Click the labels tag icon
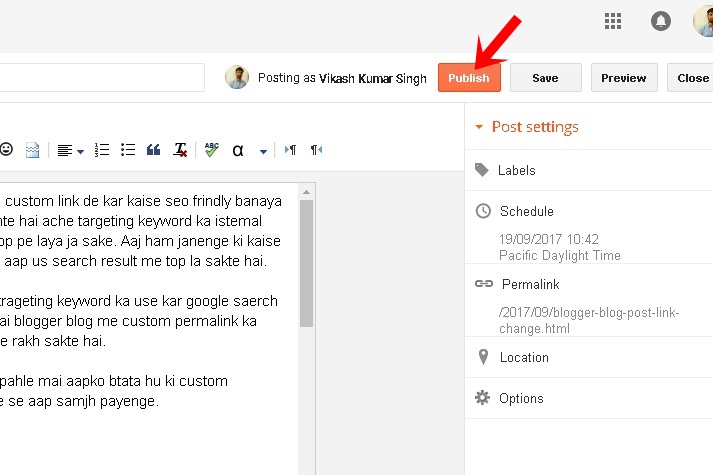Image resolution: width=713 pixels, height=475 pixels. [x=482, y=170]
